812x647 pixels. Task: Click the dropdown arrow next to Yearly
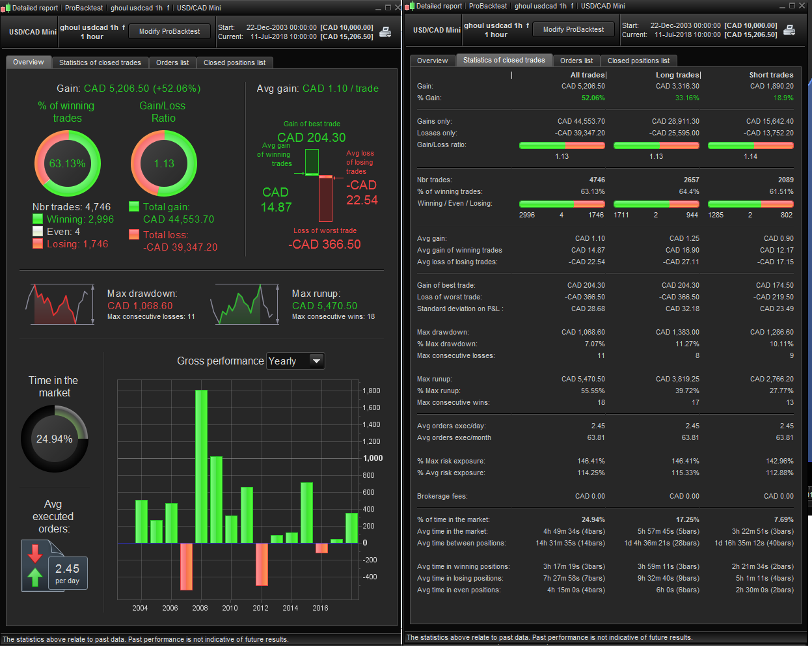[316, 361]
